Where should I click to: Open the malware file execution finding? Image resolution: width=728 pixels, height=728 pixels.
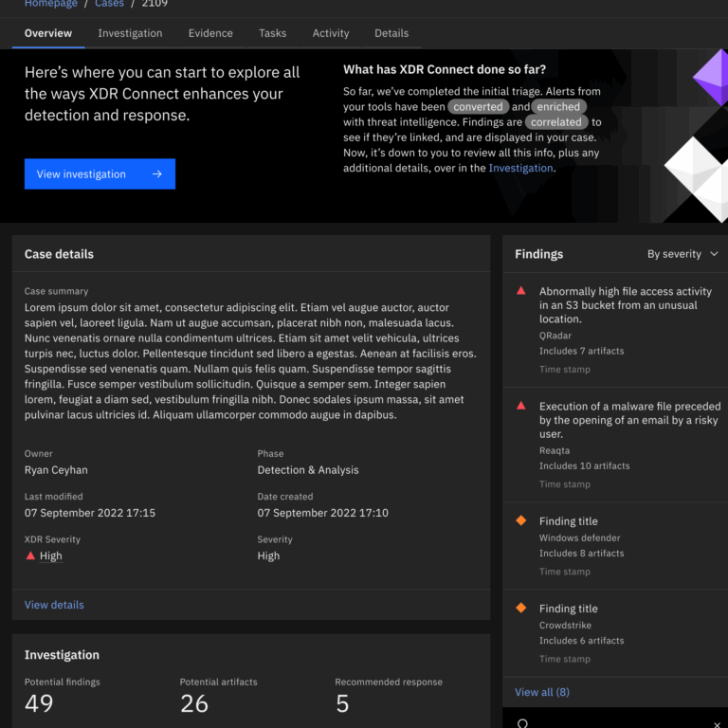point(629,420)
